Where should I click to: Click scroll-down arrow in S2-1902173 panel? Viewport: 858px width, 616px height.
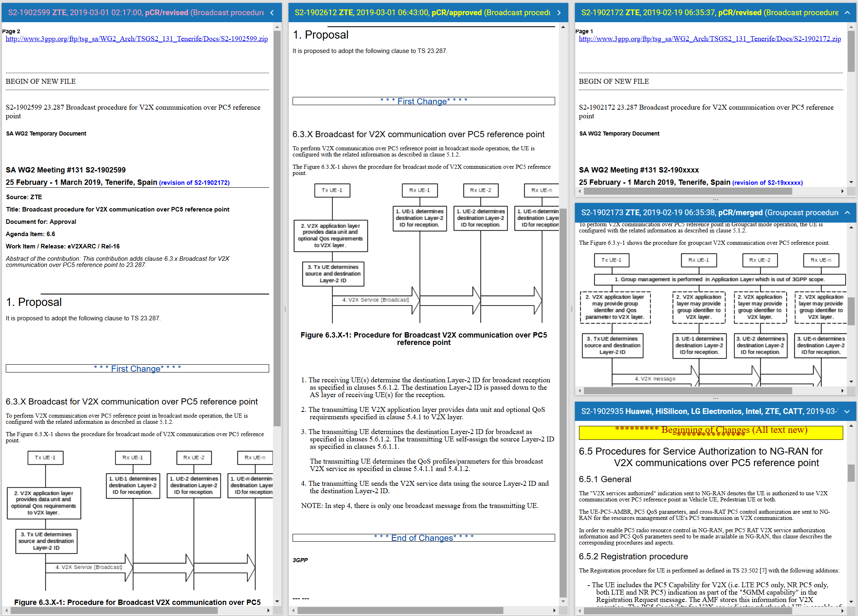click(x=851, y=382)
